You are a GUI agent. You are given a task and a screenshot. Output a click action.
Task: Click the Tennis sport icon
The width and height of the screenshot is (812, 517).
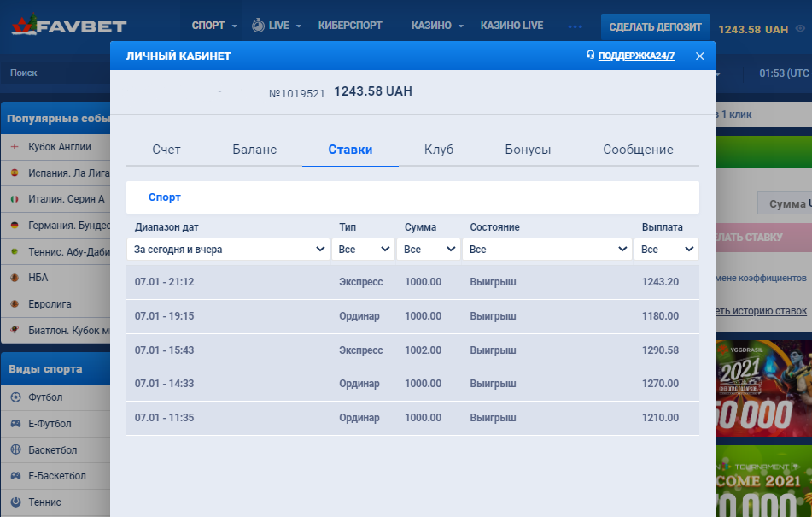click(15, 502)
